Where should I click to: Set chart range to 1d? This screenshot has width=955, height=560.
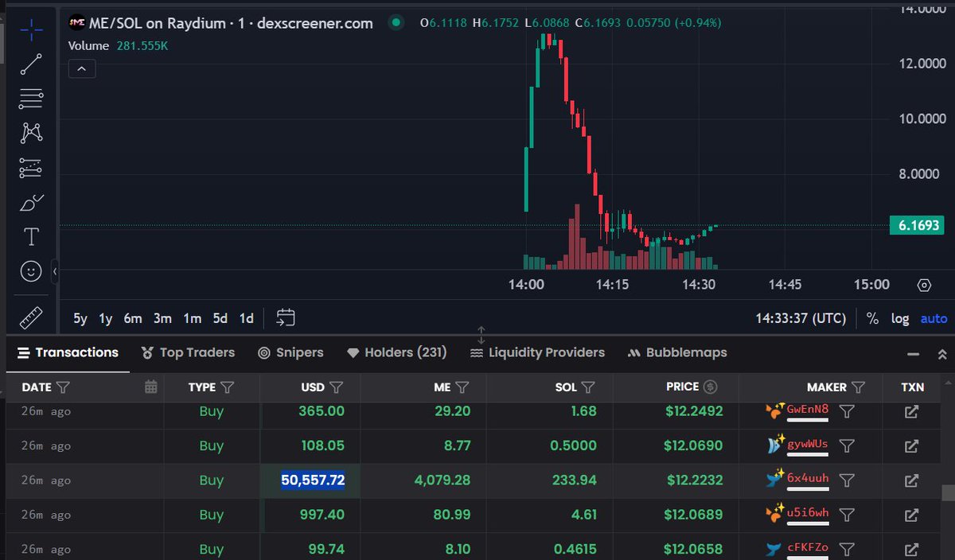coord(247,318)
